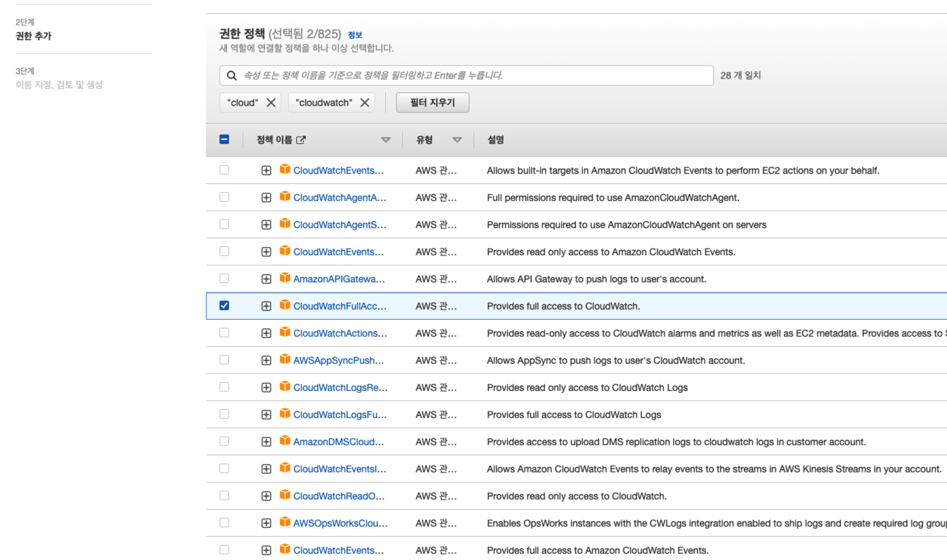
Task: Check the CloudWatchAgentS… policy checkbox
Action: [x=224, y=224]
